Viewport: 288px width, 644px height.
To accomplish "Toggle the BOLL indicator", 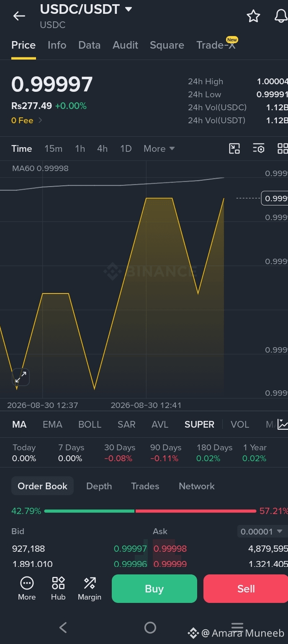I will point(90,424).
